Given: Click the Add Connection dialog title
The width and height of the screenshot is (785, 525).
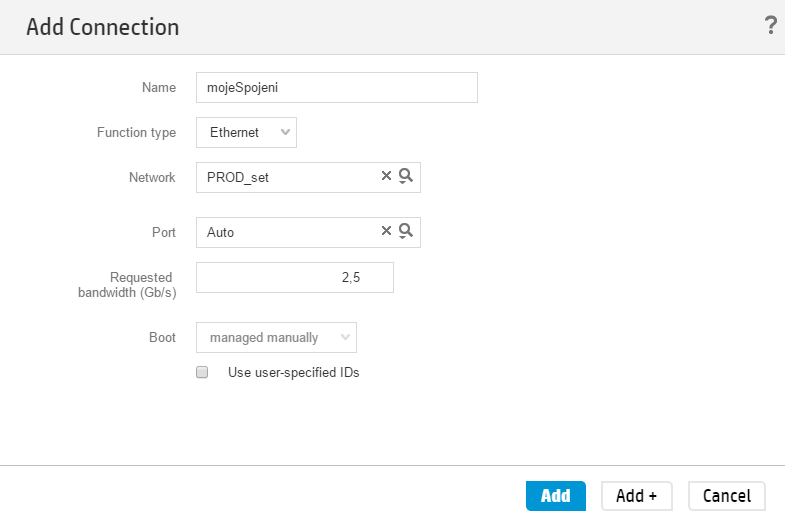Looking at the screenshot, I should pos(103,27).
